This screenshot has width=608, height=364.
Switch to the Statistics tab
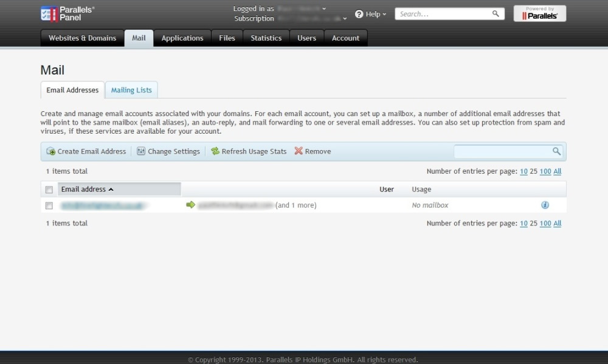(266, 38)
